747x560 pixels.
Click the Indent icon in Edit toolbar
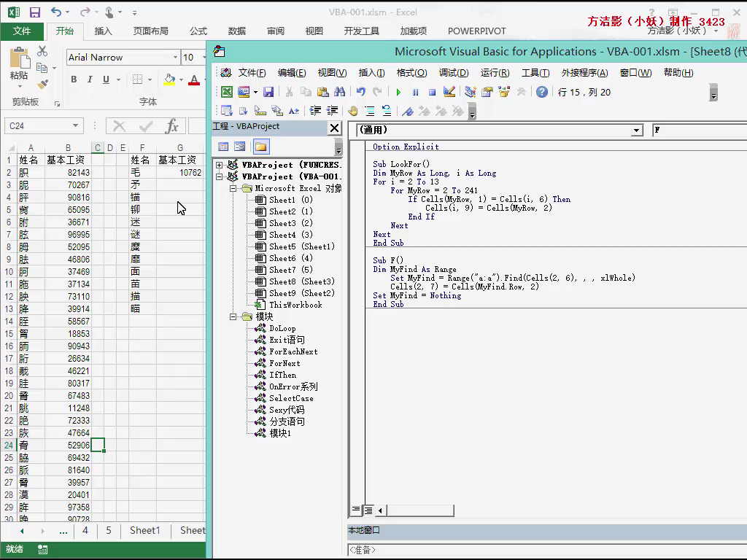(315, 111)
